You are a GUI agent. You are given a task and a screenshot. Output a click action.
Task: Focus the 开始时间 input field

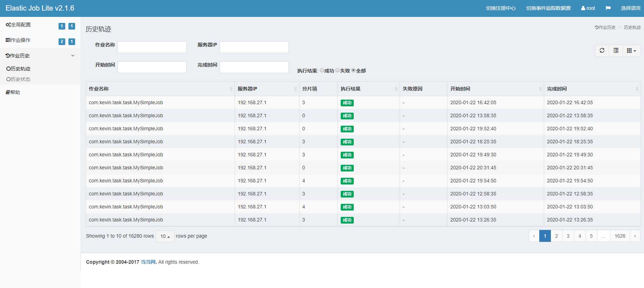pyautogui.click(x=152, y=67)
